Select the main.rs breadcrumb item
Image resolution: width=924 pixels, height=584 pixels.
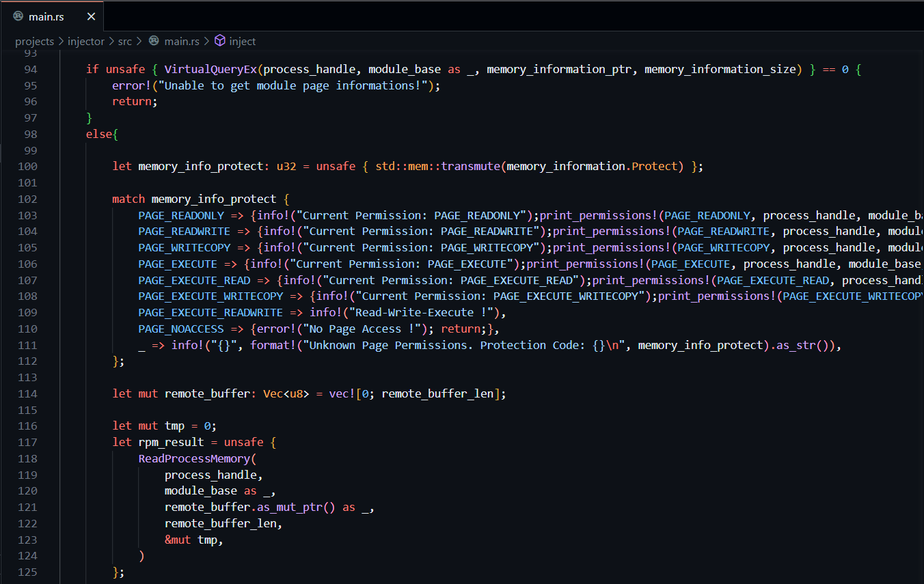tap(182, 41)
